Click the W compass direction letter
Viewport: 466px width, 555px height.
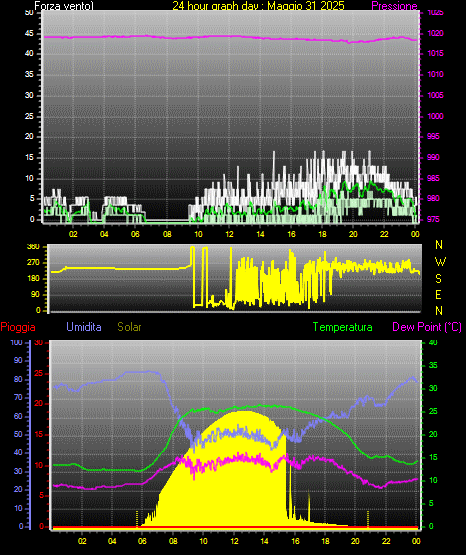point(440,262)
